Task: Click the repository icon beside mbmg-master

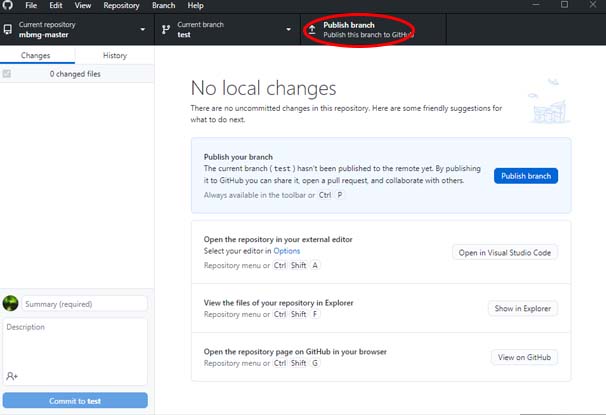Action: point(8,29)
